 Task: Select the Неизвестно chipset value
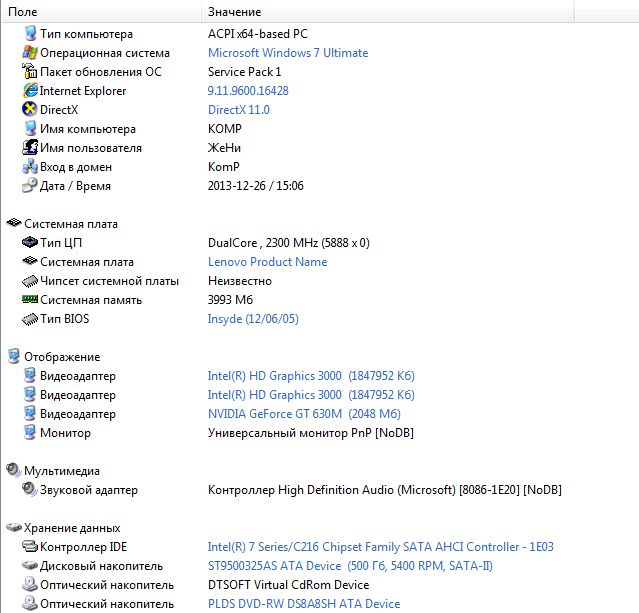240,281
